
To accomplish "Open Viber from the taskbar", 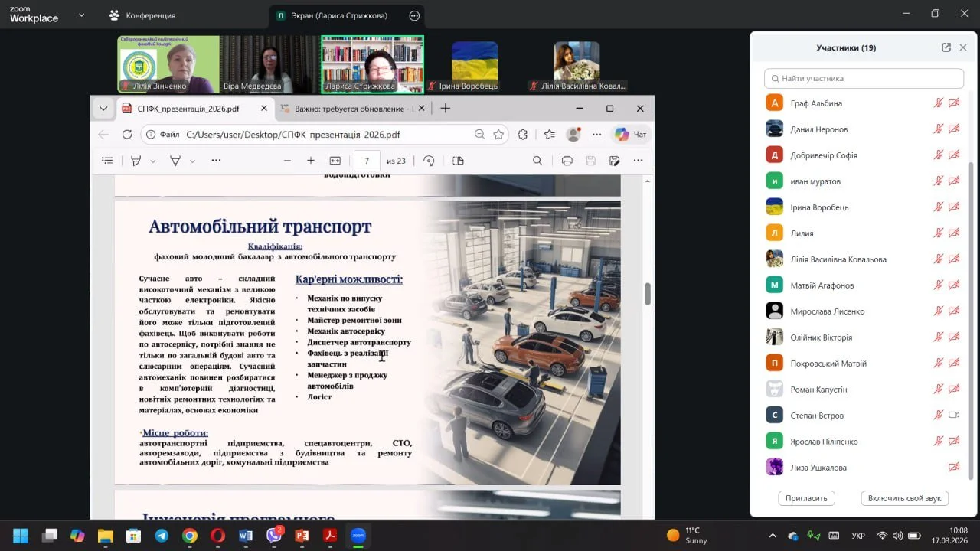I will [x=273, y=536].
